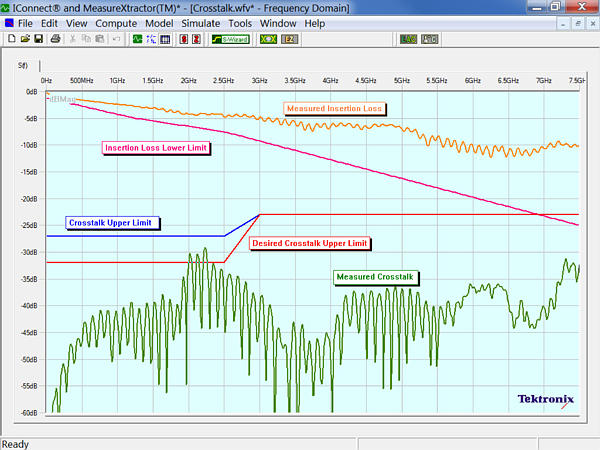Print the current plot
Viewport: 600px width, 450px height.
tap(55, 39)
